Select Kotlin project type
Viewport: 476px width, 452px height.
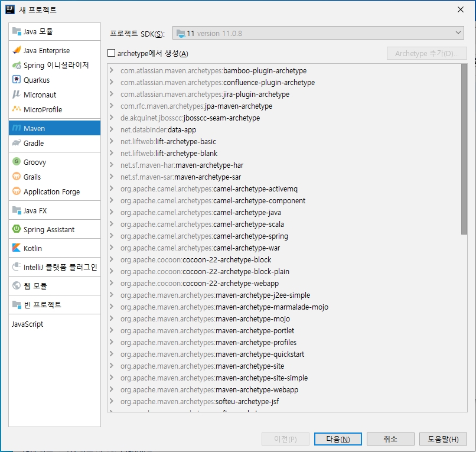(x=55, y=248)
